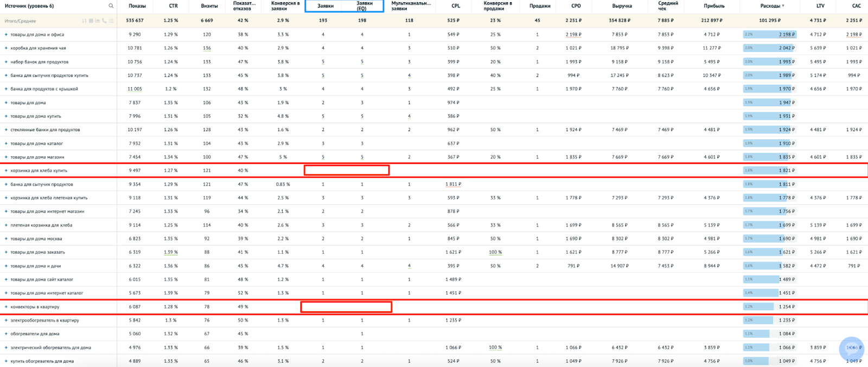Image resolution: width=868 pixels, height=367 pixels.
Task: Expand 'коробка для хранения чая' row
Action: [6, 48]
